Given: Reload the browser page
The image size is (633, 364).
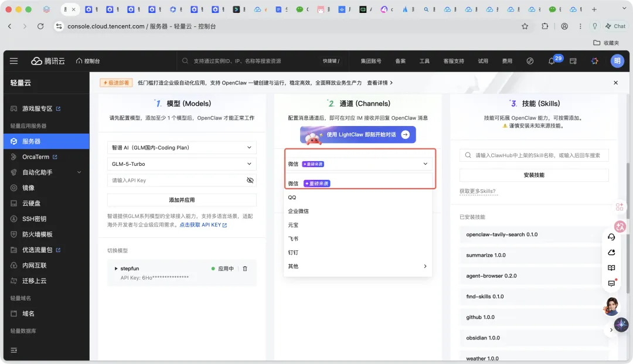Looking at the screenshot, I should [40, 26].
